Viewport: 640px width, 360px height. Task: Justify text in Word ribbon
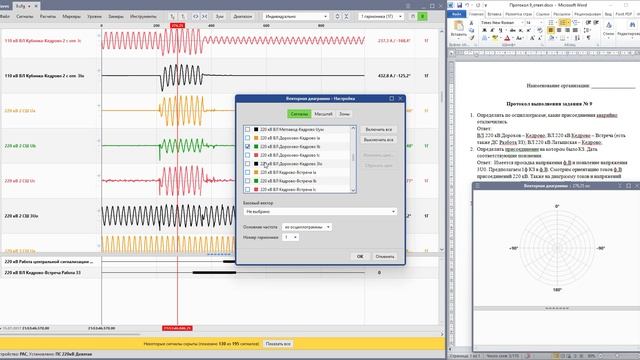point(575,30)
